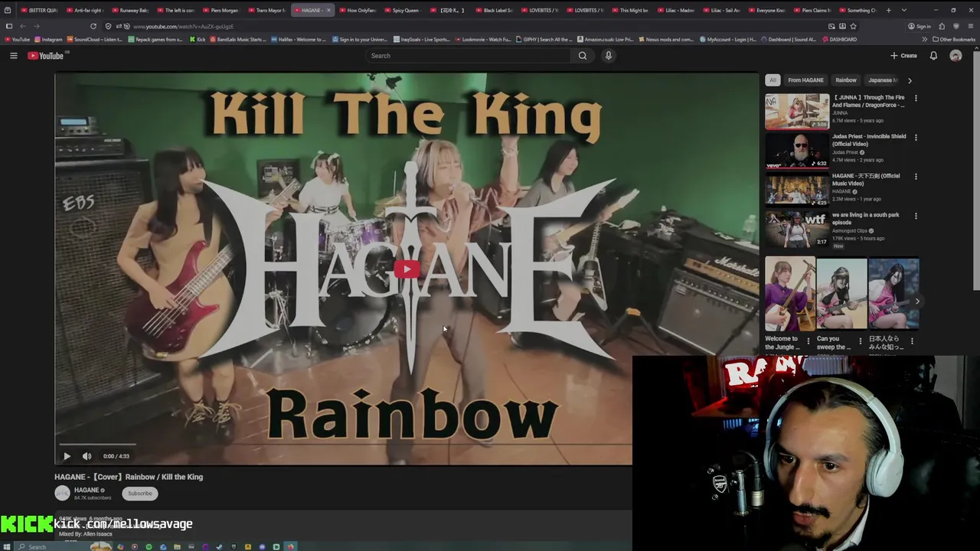This screenshot has height=551, width=980.
Task: Click the browser Sign in button
Action: click(919, 26)
